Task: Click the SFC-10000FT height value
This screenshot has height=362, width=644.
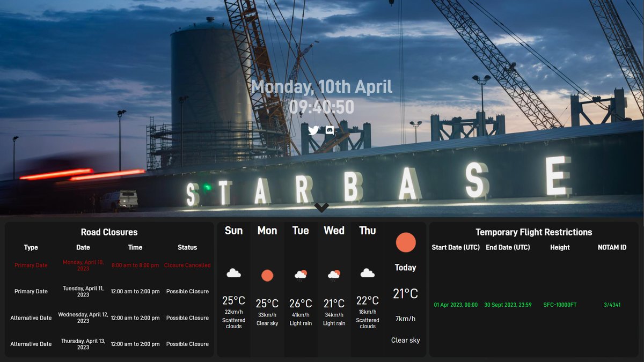Action: point(560,305)
